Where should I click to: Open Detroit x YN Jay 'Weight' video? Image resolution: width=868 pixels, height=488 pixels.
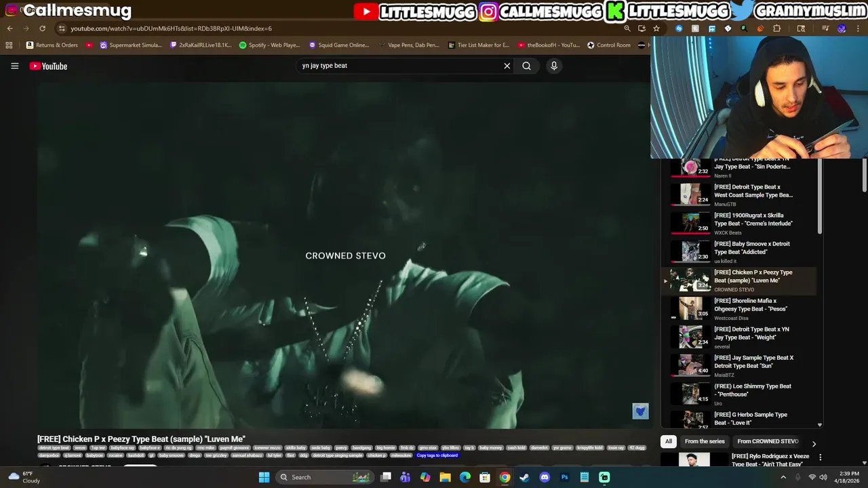tap(739, 337)
